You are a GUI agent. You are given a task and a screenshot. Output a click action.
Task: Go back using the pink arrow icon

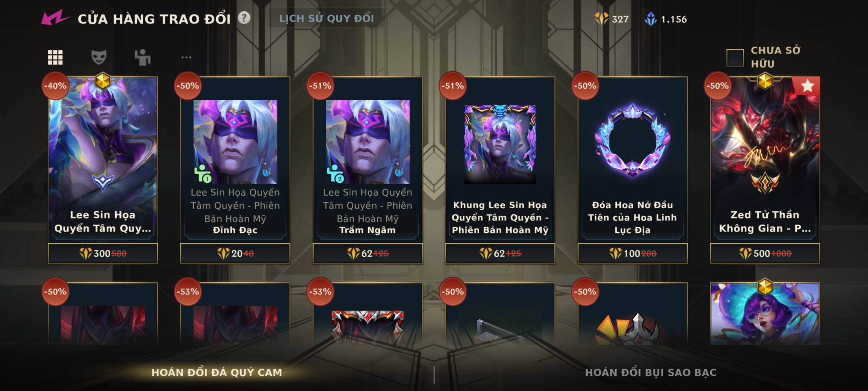[x=55, y=18]
